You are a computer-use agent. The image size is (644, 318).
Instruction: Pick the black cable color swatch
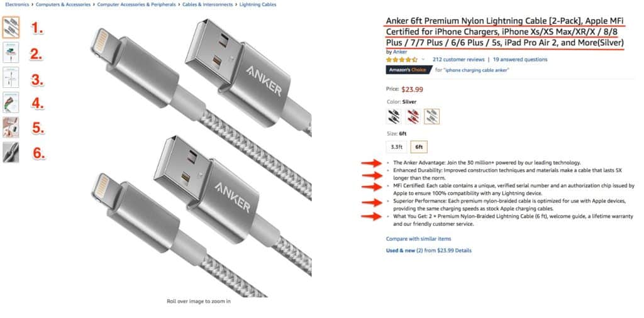tap(394, 116)
